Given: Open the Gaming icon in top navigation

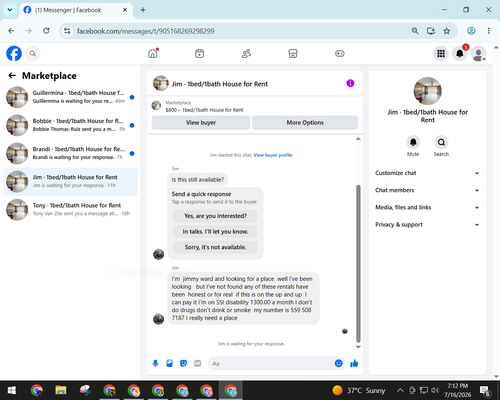Looking at the screenshot, I should pyautogui.click(x=340, y=53).
